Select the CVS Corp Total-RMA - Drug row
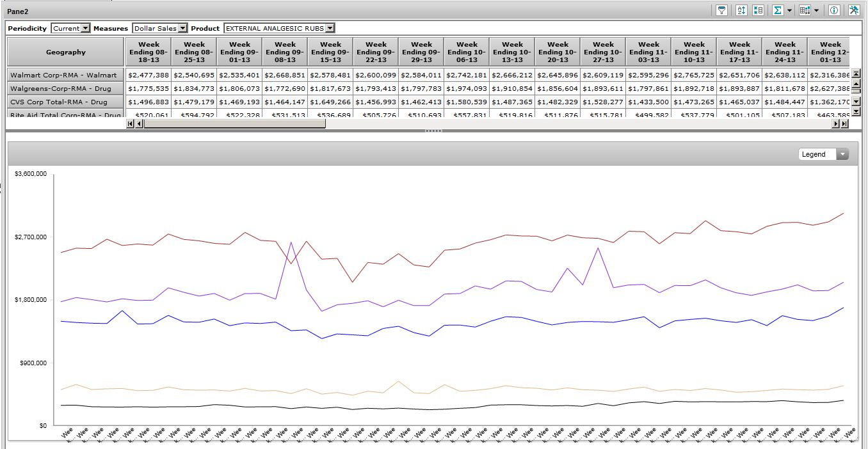 click(65, 102)
